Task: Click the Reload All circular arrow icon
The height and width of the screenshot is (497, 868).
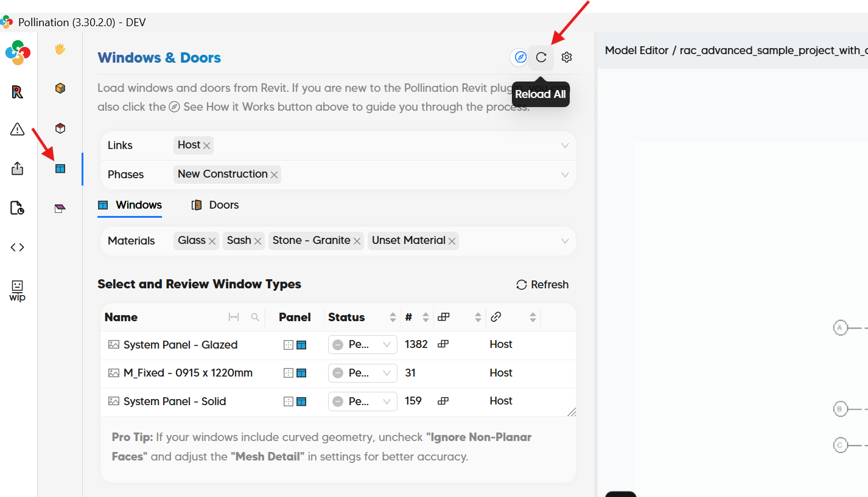Action: pos(541,57)
